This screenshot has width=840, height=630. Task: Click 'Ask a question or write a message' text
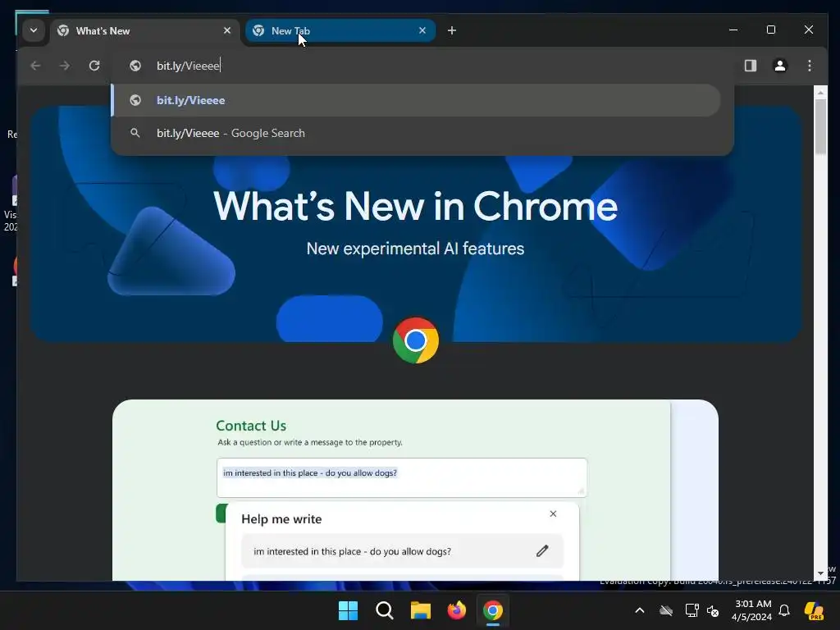pos(309,442)
